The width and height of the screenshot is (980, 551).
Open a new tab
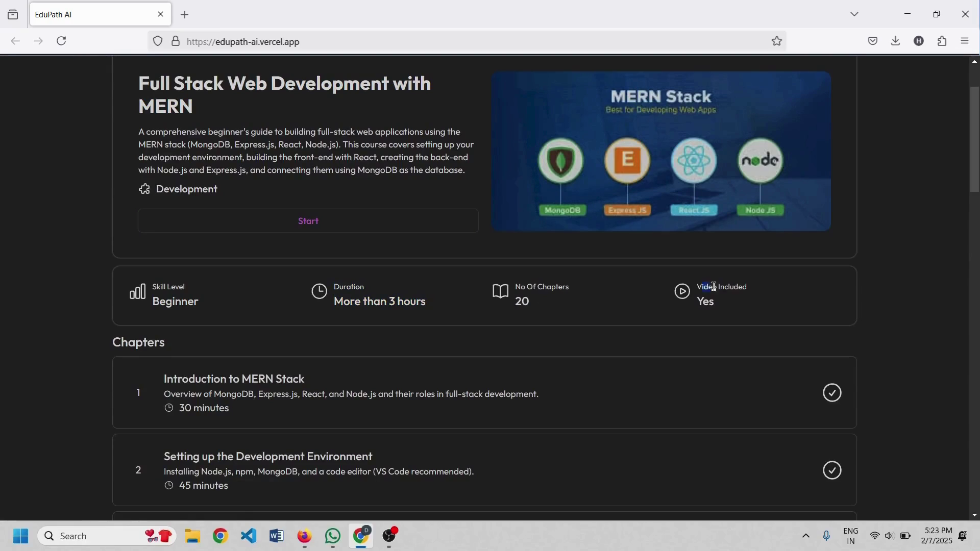click(x=185, y=15)
